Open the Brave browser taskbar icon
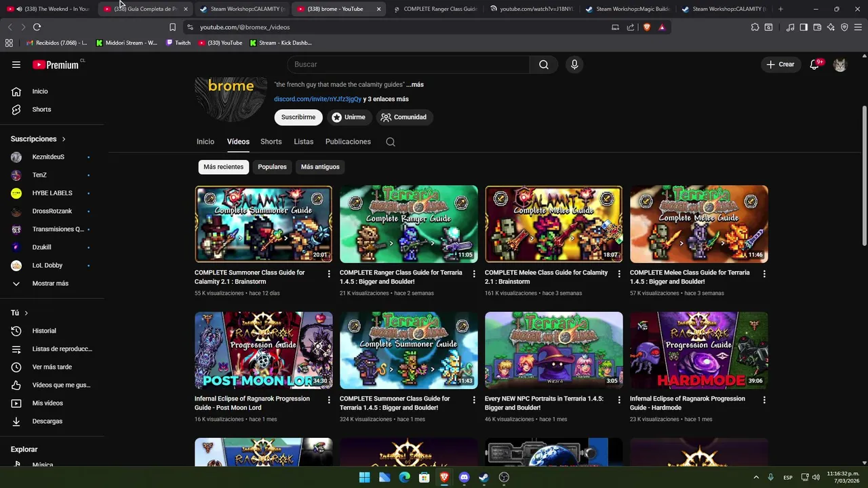This screenshot has height=488, width=868. [x=444, y=477]
